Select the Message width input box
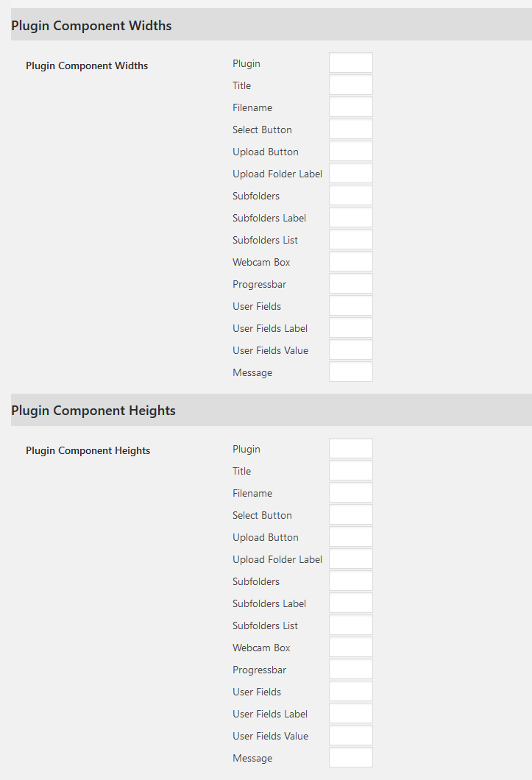532x780 pixels. click(351, 372)
